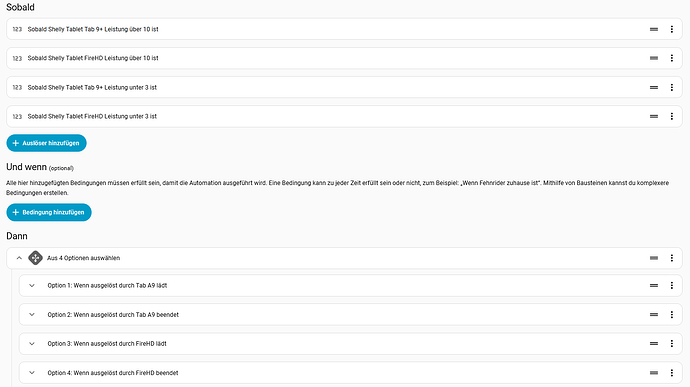This screenshot has width=690, height=387.
Task: Click label Option 1: Wenn ausgelöst durch Tab A9 lädt
Action: pos(107,285)
